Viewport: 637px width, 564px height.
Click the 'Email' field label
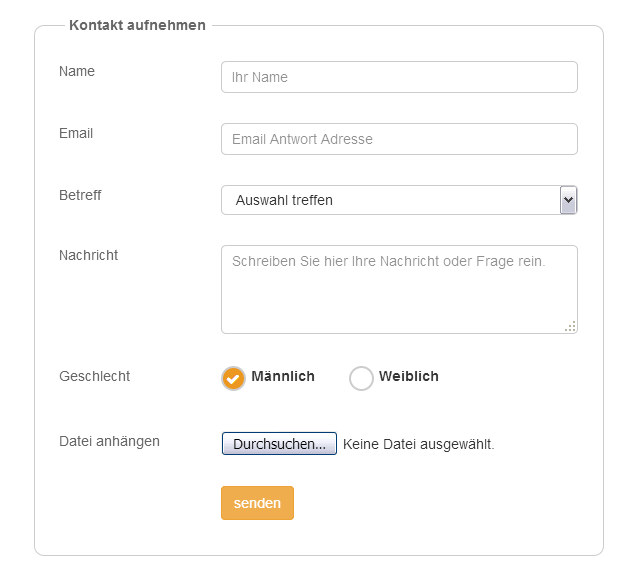(76, 133)
